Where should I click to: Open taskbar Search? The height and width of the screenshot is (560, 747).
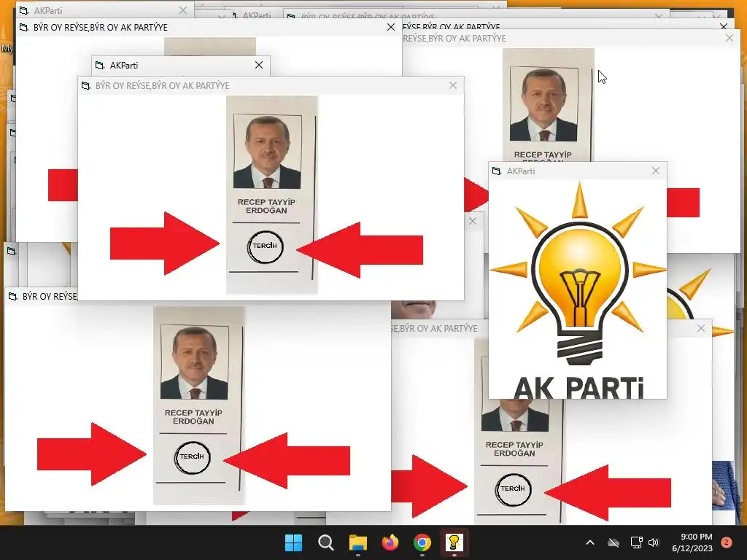[326, 542]
